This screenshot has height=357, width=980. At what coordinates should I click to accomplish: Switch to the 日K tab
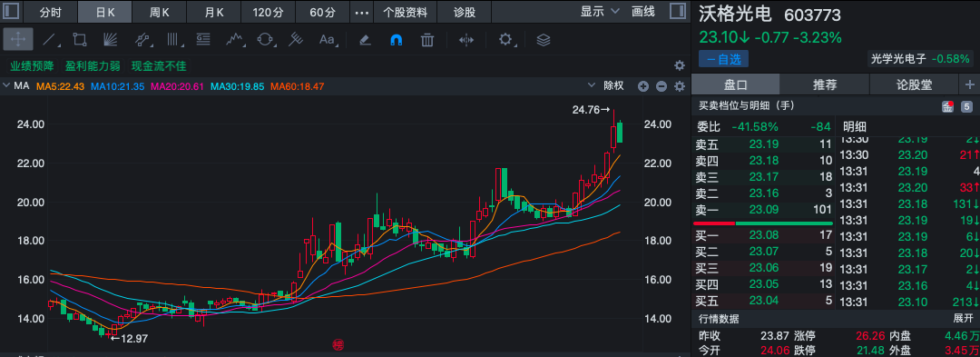point(105,12)
